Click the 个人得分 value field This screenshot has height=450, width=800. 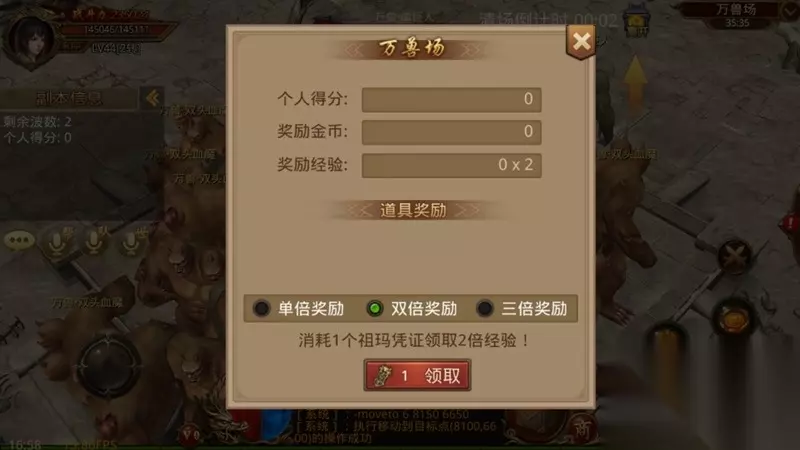(452, 99)
